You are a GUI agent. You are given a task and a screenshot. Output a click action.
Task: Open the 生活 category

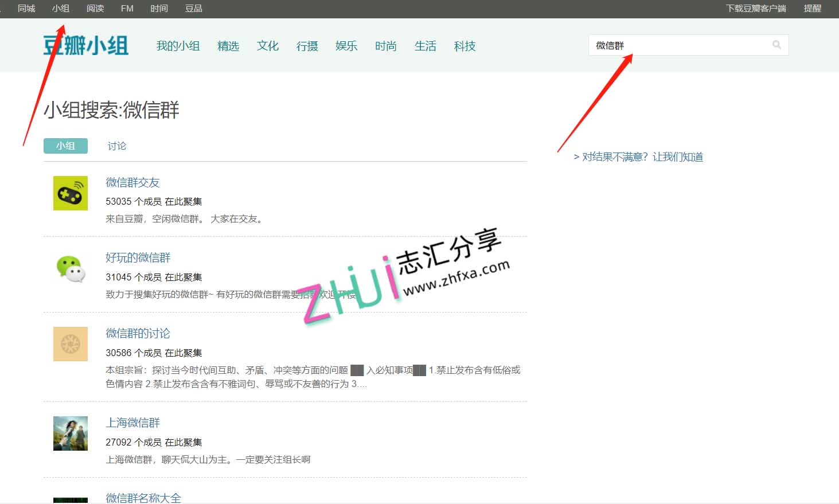(426, 46)
